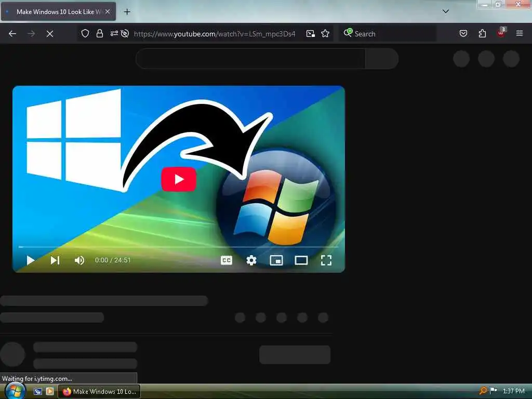This screenshot has height=399, width=532.
Task: Click the Firefox Search box
Action: [x=388, y=34]
